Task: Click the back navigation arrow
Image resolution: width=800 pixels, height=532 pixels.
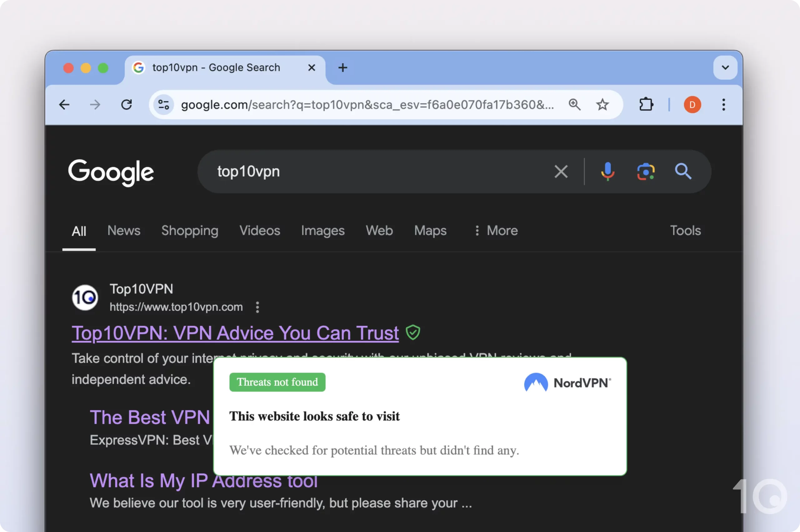Action: (64, 105)
